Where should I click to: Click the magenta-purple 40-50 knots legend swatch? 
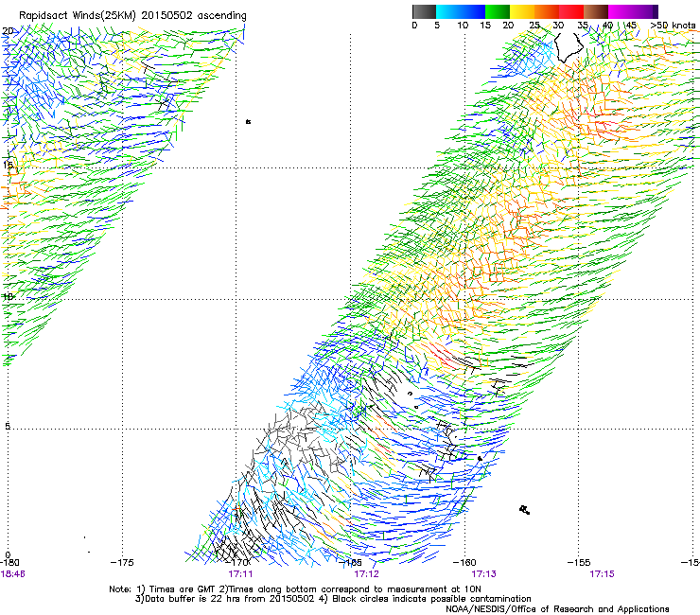click(x=633, y=11)
